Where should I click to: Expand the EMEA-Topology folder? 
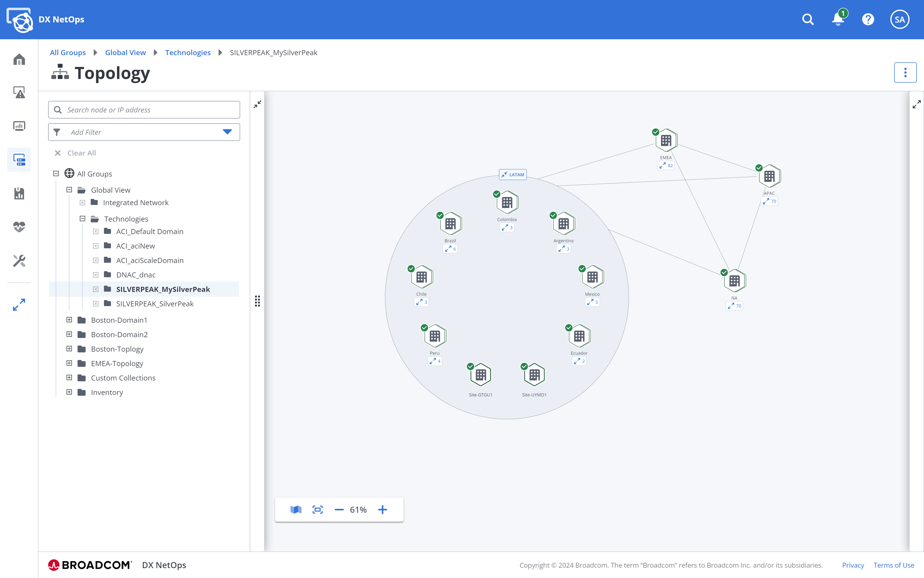pos(69,363)
